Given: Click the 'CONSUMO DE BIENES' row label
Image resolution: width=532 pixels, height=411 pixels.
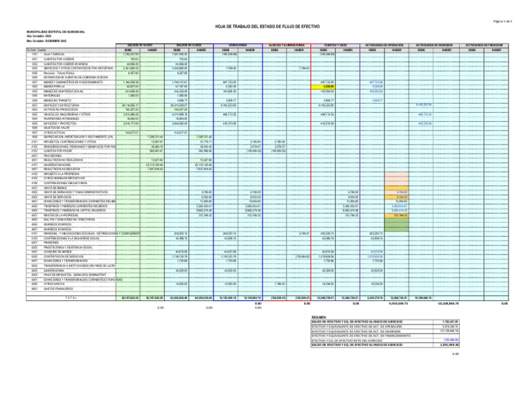Looking at the screenshot, I should 57,252.
